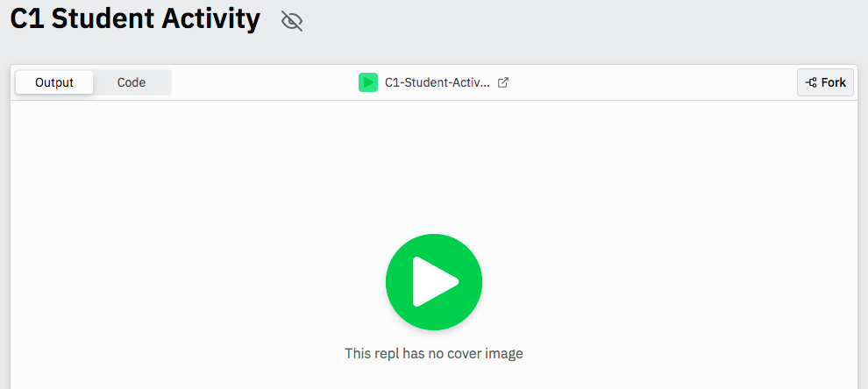Click the white triangle inside the green circle

pos(435,281)
